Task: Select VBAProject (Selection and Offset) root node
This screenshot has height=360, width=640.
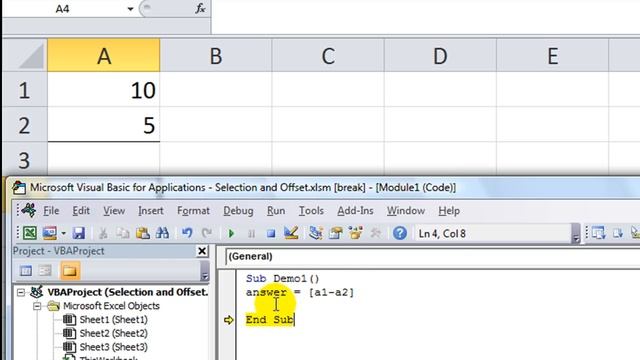Action: [127, 292]
